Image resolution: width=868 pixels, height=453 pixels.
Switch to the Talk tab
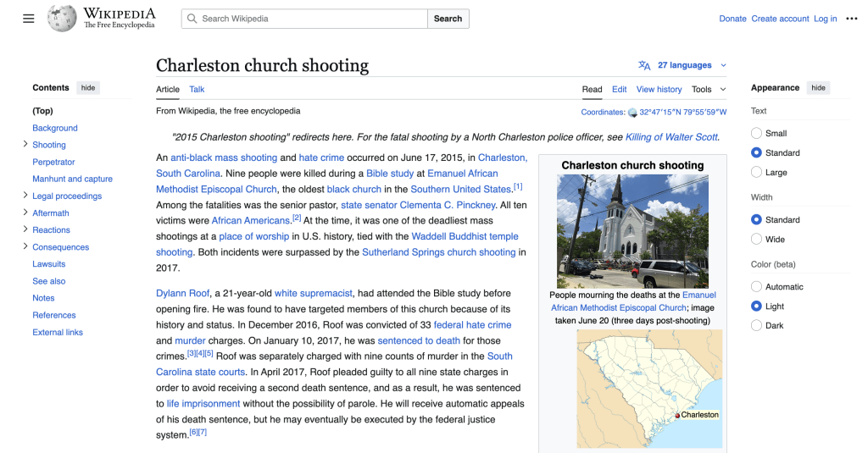click(x=197, y=89)
